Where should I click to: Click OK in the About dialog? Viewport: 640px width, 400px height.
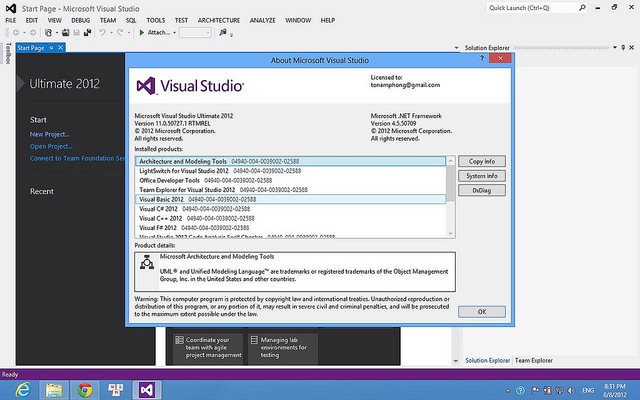pos(482,312)
